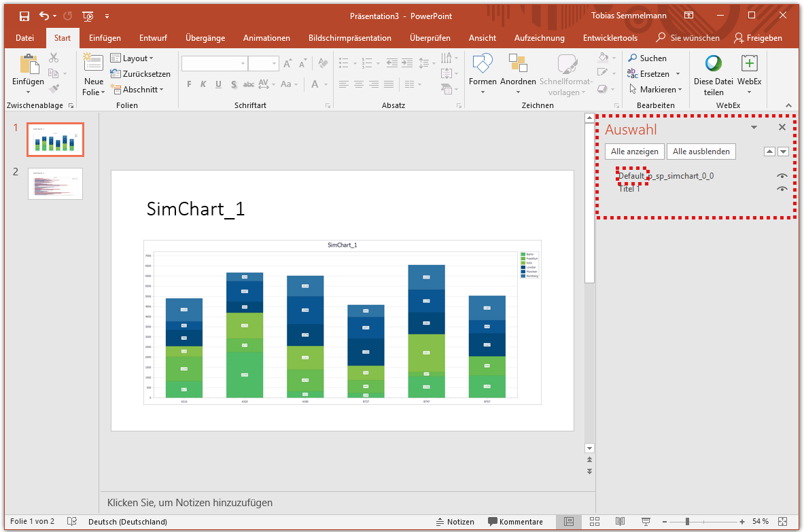Click the Alle anzeigen button
Image resolution: width=804 pixels, height=532 pixels.
click(x=634, y=151)
